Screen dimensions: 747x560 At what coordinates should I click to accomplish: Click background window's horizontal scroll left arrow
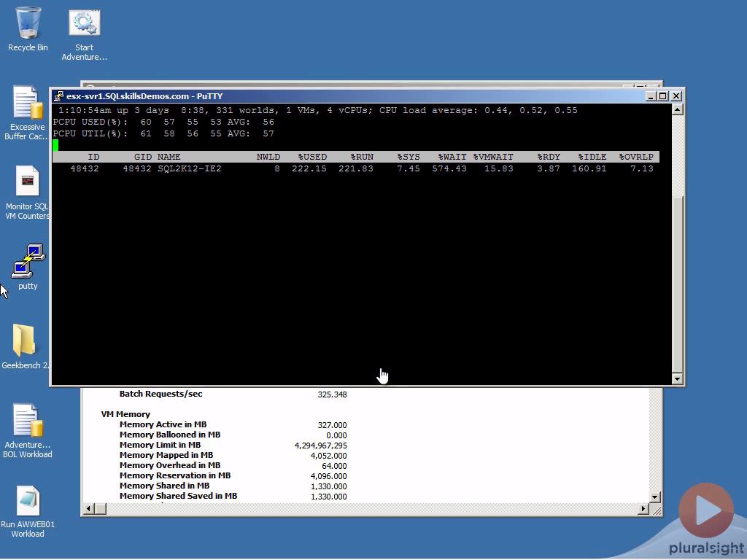pyautogui.click(x=88, y=509)
